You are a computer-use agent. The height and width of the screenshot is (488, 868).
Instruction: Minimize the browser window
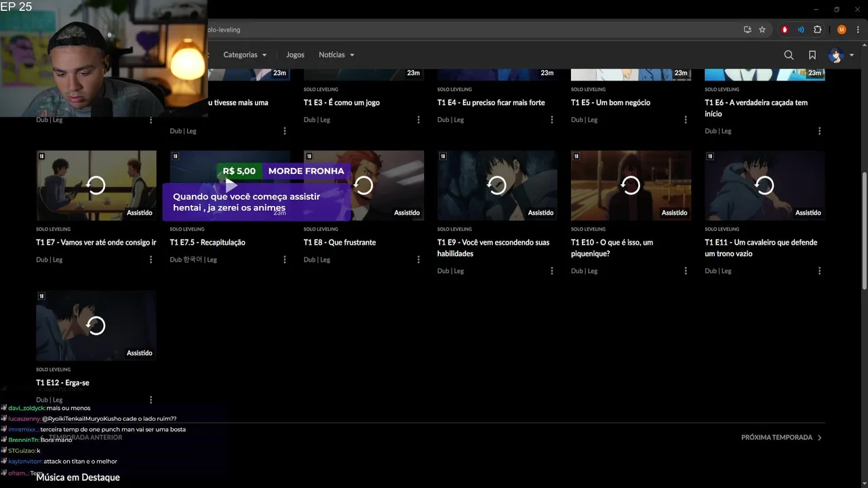click(x=814, y=9)
